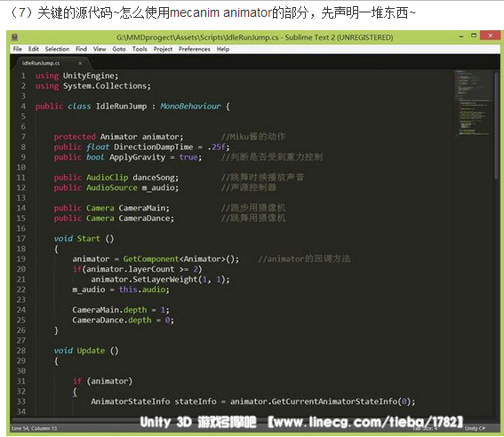Click 'IdleRunJump' class name in code

(121, 107)
